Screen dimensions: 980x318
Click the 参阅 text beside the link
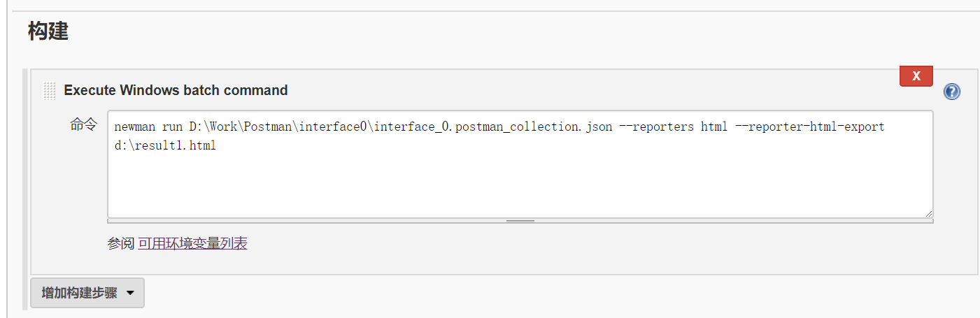click(120, 243)
